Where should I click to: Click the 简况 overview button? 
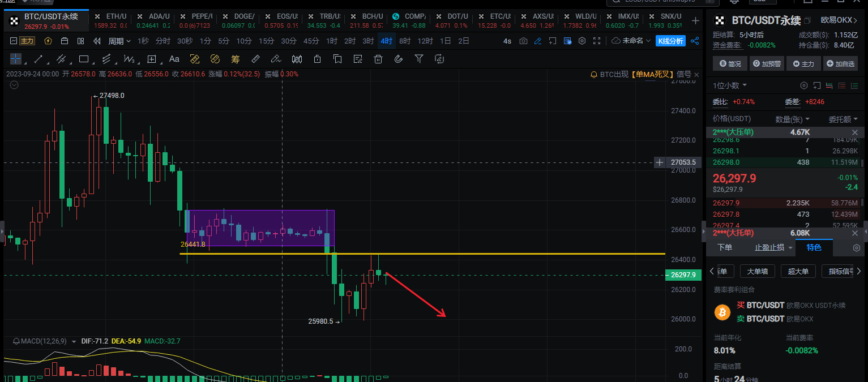730,64
